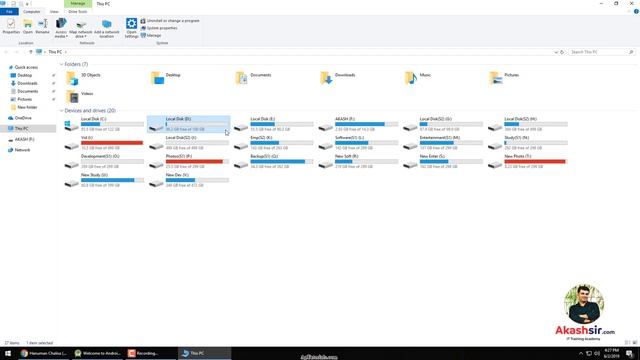The width and height of the screenshot is (640, 360).
Task: Open the Map network drive dropdown
Action: coord(81,28)
